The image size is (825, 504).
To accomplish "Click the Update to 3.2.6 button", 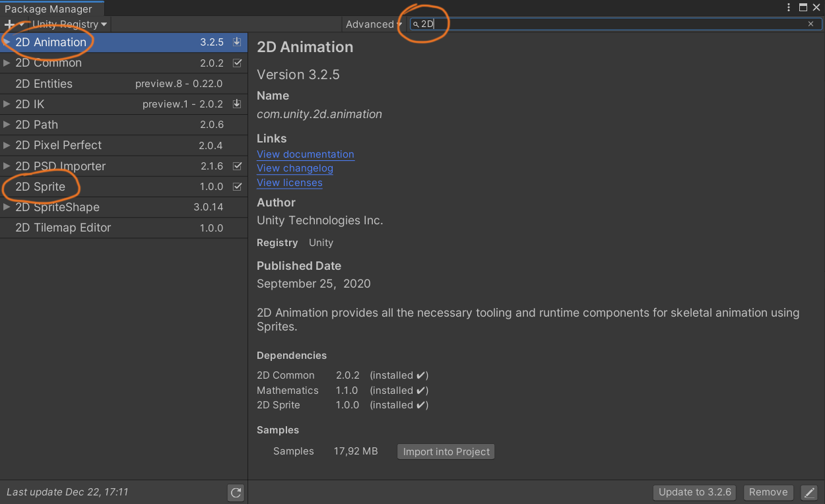I will (695, 492).
